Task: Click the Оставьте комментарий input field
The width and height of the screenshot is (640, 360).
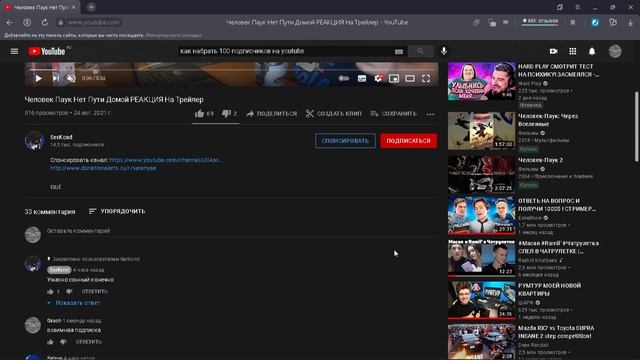Action: [x=242, y=231]
